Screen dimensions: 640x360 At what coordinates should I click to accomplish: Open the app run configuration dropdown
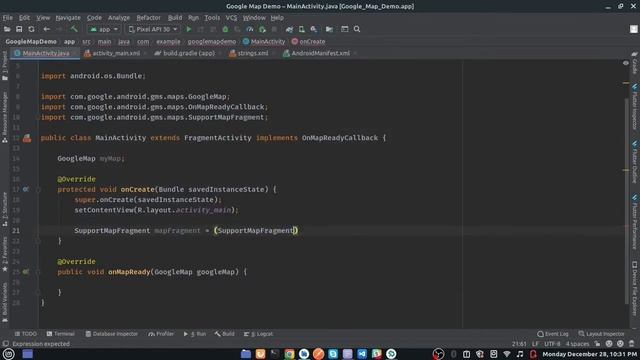point(104,29)
